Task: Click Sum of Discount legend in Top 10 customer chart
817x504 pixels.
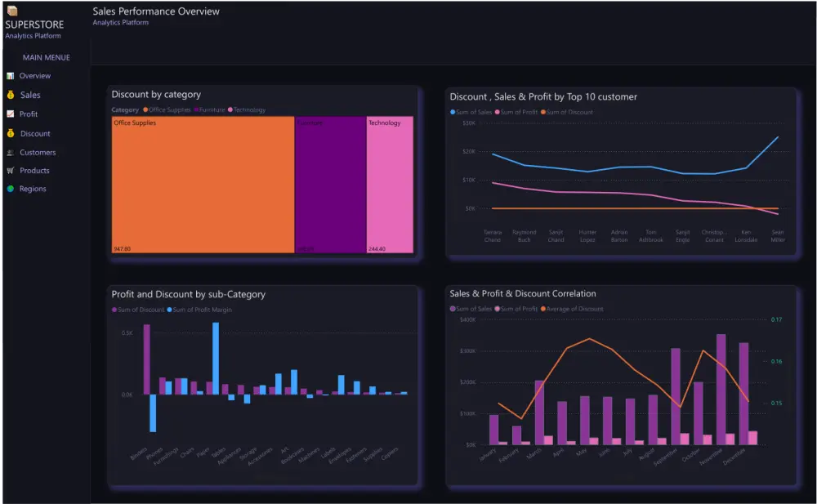Action: (567, 112)
